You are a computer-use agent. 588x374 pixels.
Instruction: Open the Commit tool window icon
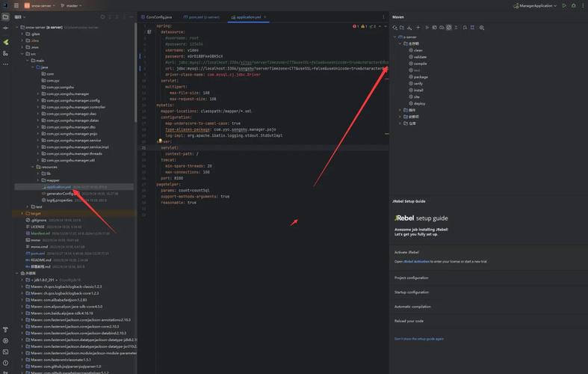click(5, 28)
